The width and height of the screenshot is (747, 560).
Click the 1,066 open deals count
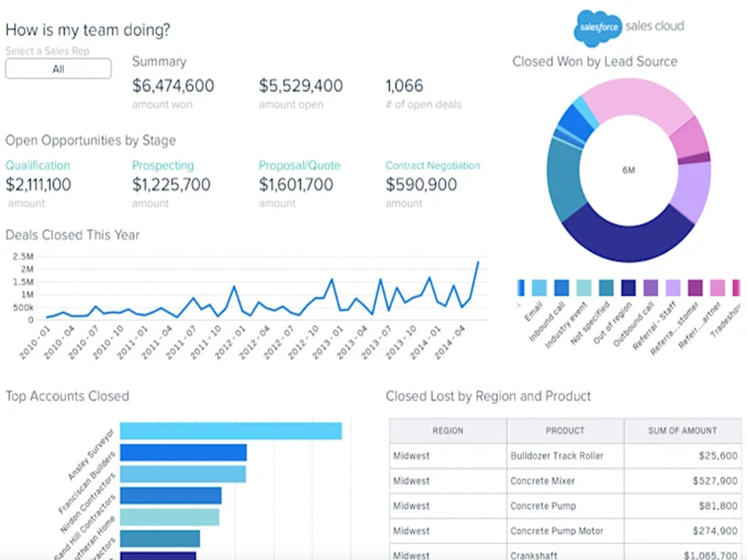404,86
